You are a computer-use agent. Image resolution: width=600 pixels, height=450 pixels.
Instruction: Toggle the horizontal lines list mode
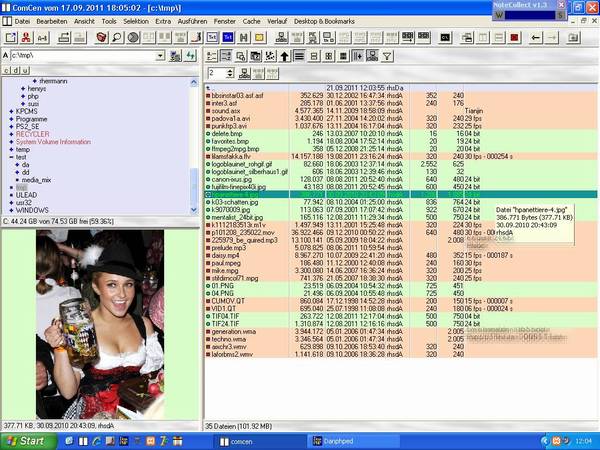click(x=299, y=57)
